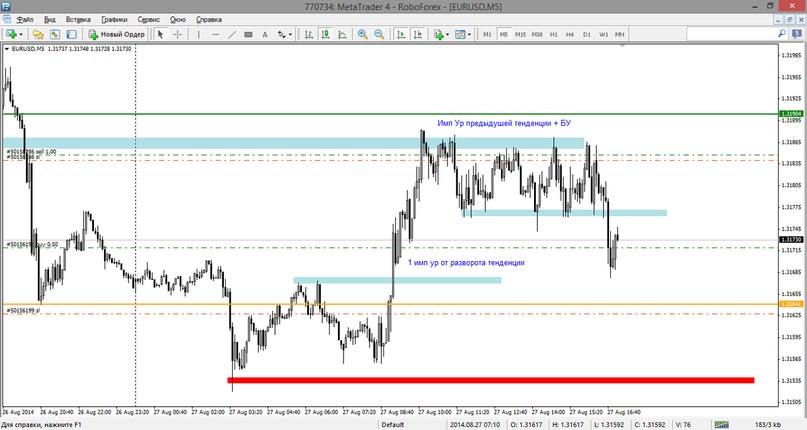Viewport: 807px width, 430px height.
Task: Click the chart shift marker at top
Action: (622, 46)
